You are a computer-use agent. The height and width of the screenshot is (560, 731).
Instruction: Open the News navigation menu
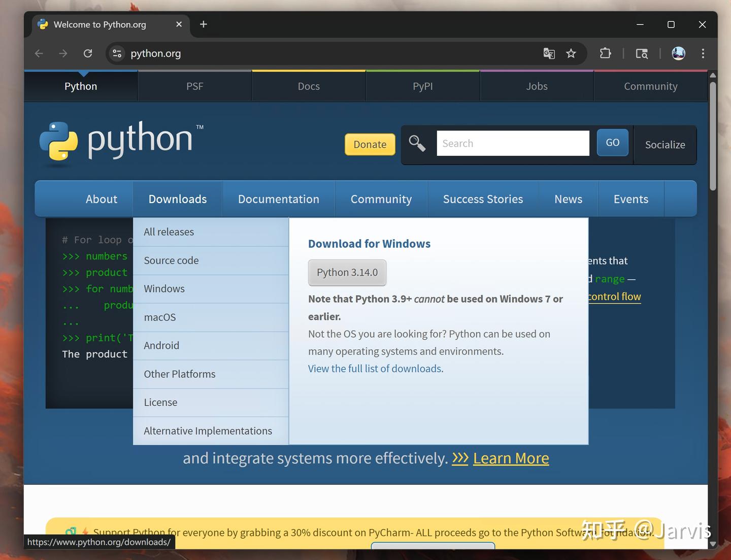pos(569,199)
